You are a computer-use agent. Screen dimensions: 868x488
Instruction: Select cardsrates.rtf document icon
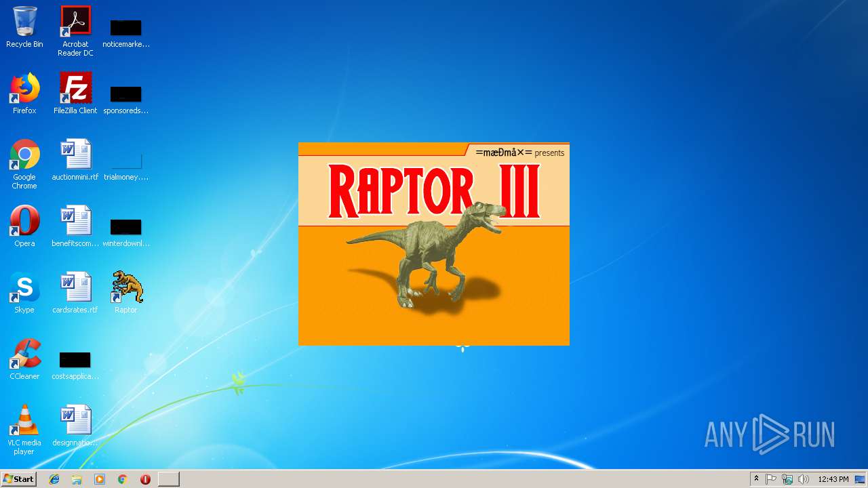tap(75, 293)
